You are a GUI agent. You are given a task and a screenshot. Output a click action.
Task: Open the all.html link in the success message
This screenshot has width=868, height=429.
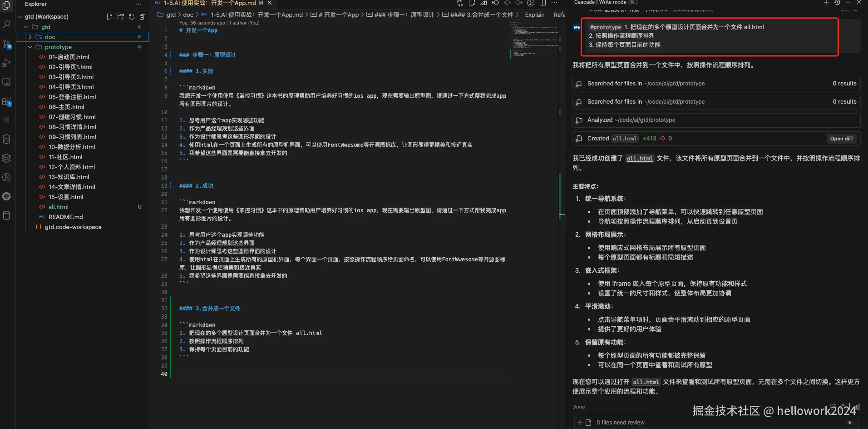[639, 159]
